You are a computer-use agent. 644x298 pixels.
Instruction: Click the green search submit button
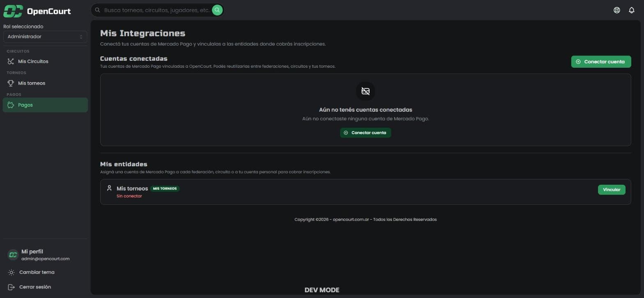217,10
